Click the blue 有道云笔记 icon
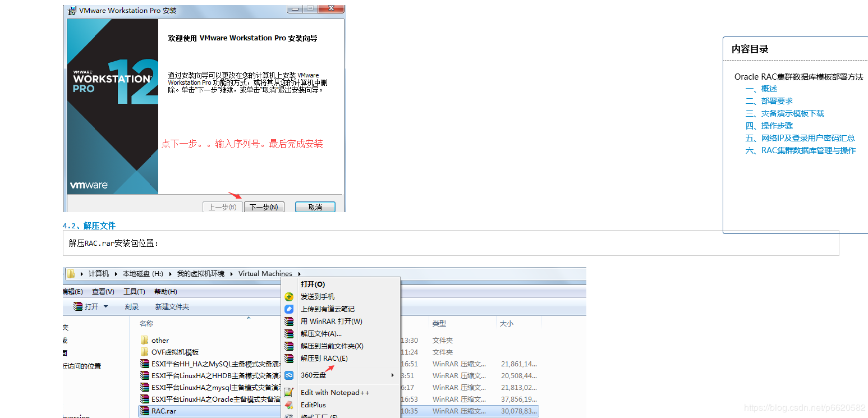This screenshot has height=418, width=868. (x=289, y=309)
